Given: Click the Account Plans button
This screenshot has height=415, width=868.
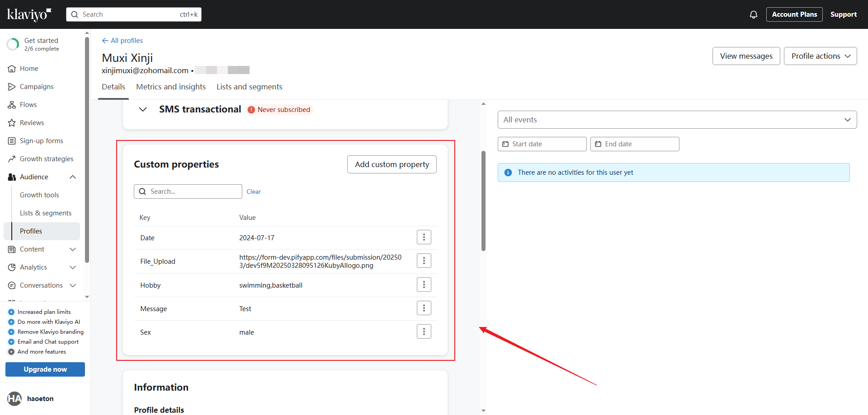Looking at the screenshot, I should (794, 14).
